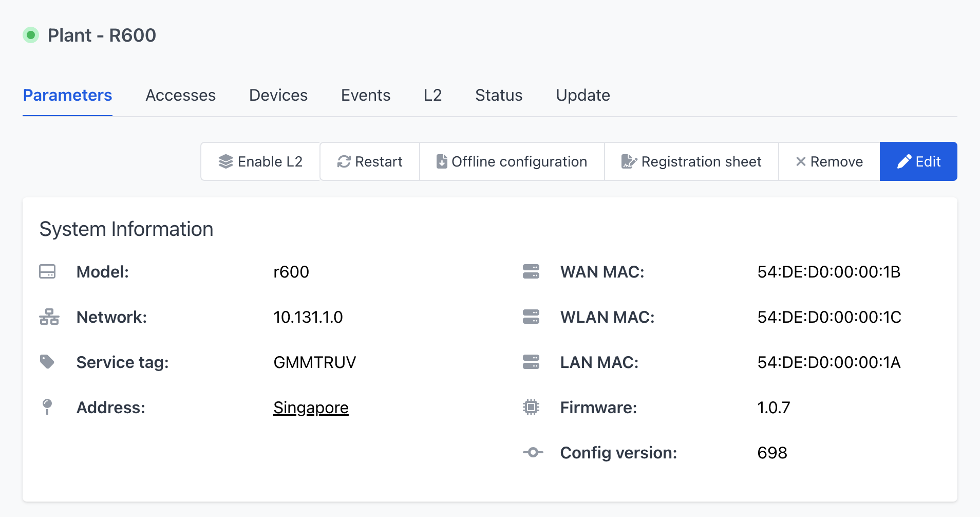Open the Update tab

[x=583, y=95]
